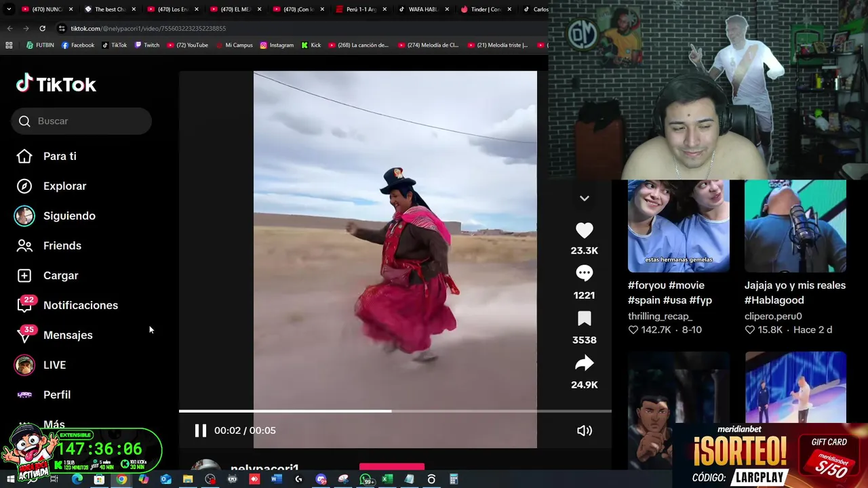Share the video with 24.9K shares
The image size is (868, 488).
click(584, 363)
